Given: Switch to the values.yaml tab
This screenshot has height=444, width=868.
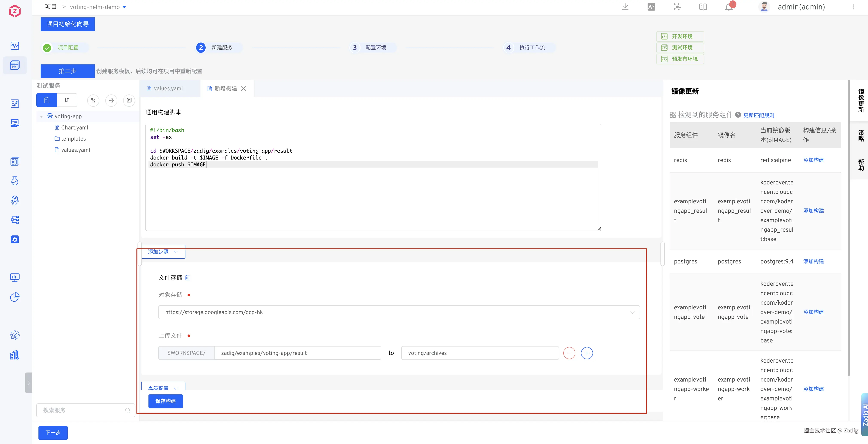Looking at the screenshot, I should tap(168, 88).
